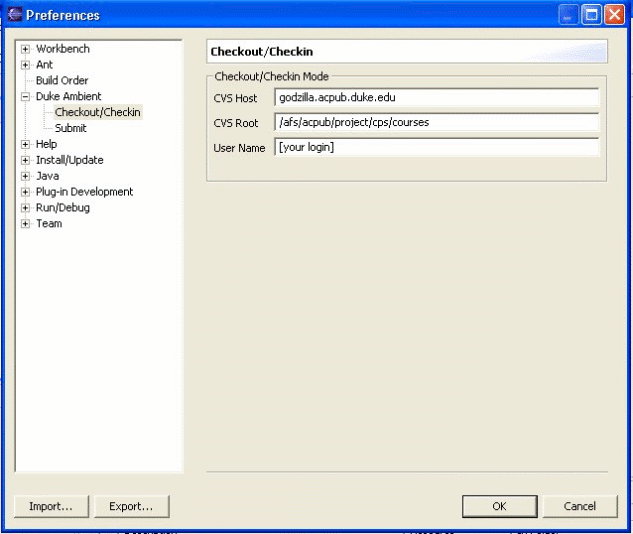Expand the Plug-in Development node

click(x=25, y=192)
